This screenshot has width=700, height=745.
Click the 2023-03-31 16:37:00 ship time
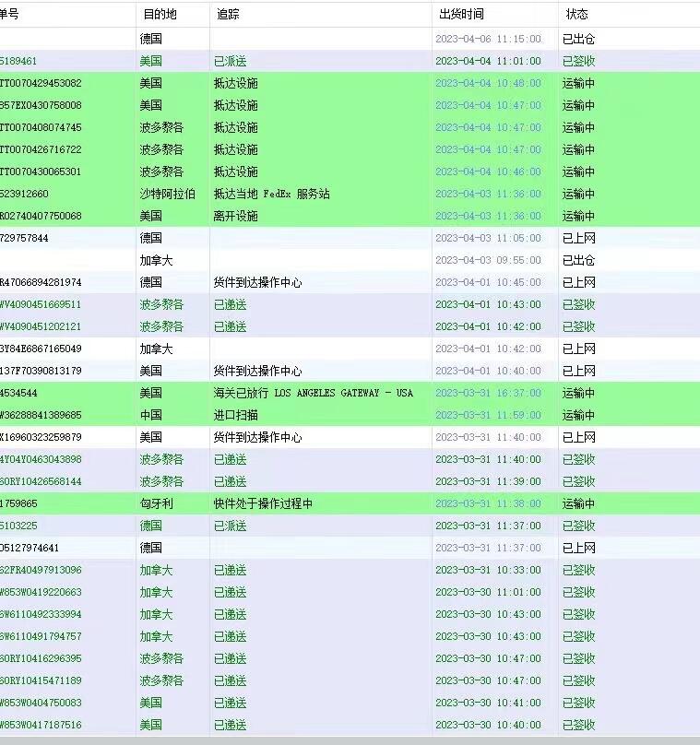pyautogui.click(x=488, y=393)
